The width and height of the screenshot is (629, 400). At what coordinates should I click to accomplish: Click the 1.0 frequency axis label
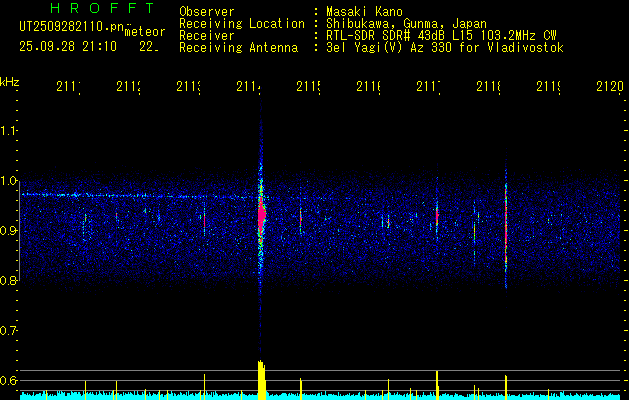9,181
